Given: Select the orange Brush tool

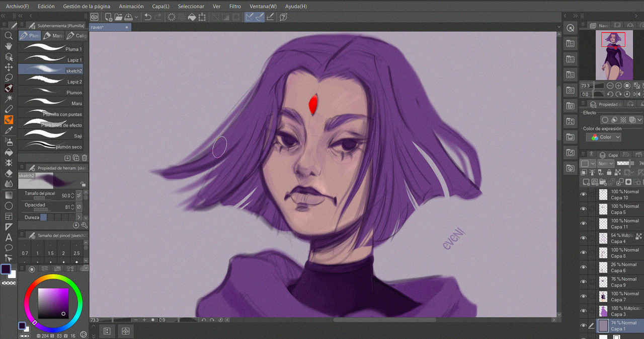Looking at the screenshot, I should coord(9,120).
